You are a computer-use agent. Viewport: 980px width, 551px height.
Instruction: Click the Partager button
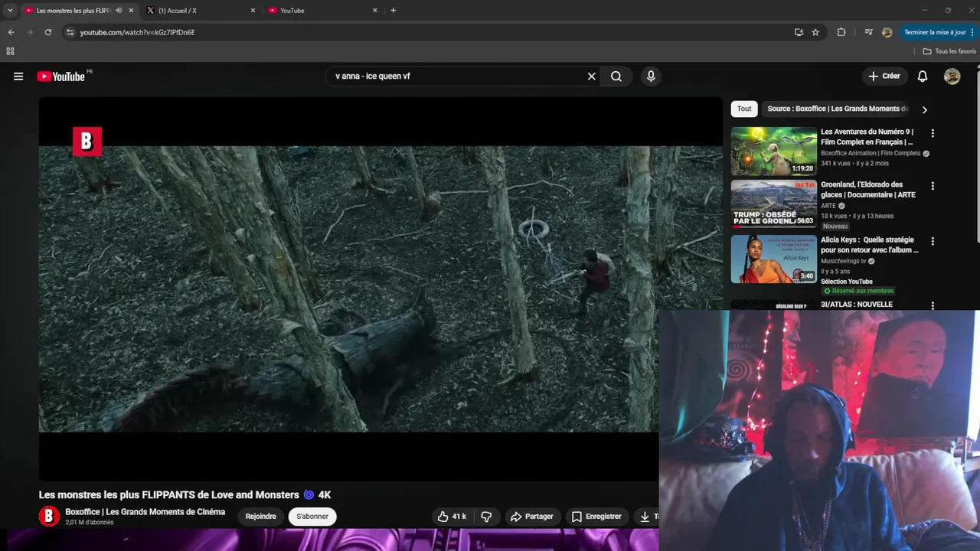pyautogui.click(x=531, y=517)
